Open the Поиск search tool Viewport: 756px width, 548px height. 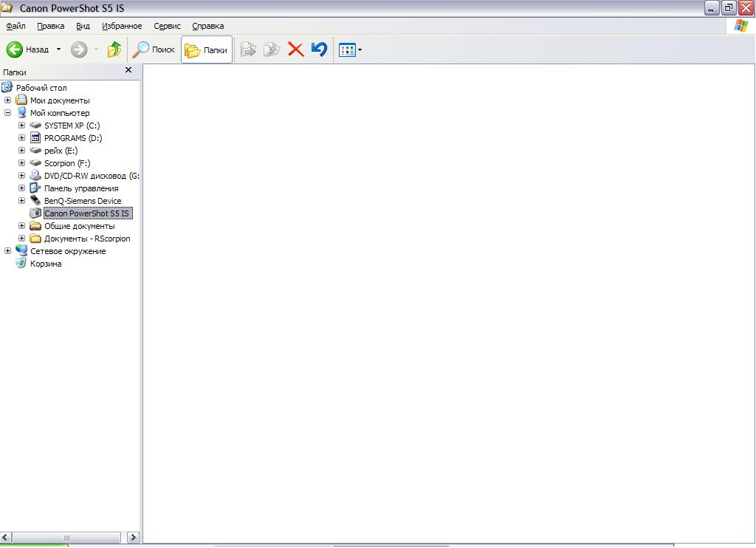click(x=154, y=49)
